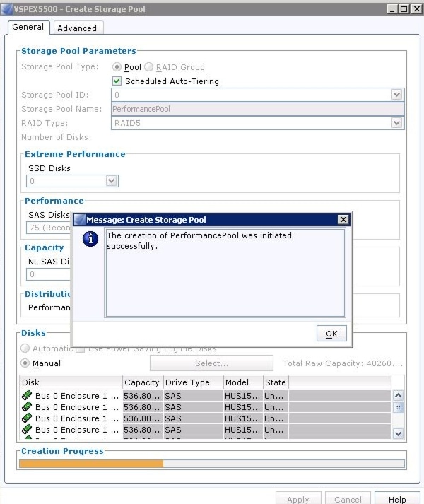Viewport: 424px width, 504px height.
Task: Click the Creation Progress bar
Action: click(x=212, y=464)
